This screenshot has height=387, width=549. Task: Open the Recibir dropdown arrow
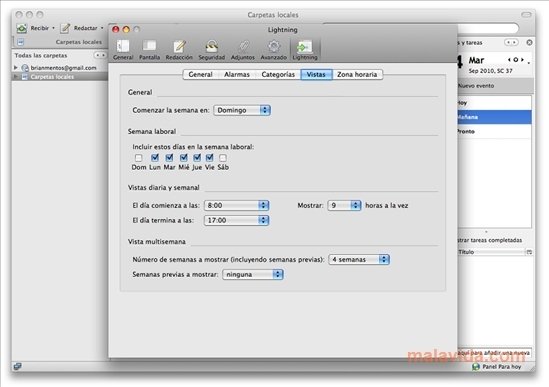pyautogui.click(x=54, y=28)
